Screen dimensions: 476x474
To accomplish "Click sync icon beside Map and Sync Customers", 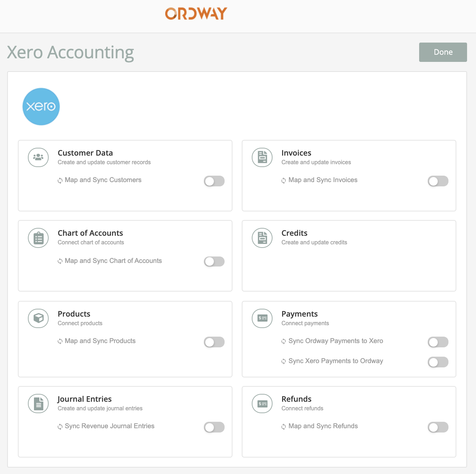I will tap(60, 181).
